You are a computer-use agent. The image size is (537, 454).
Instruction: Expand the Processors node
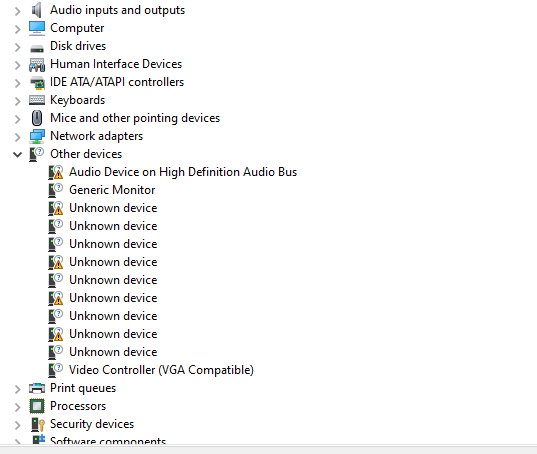point(17,407)
